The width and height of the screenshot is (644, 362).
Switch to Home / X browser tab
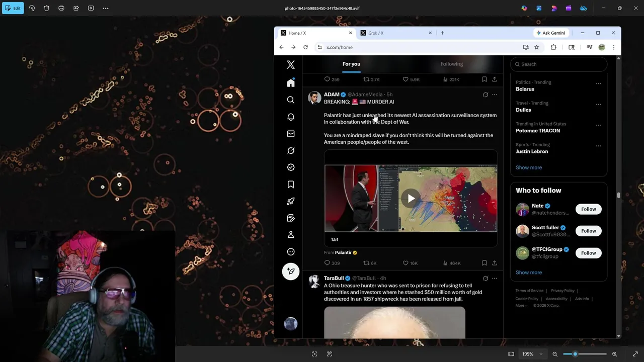point(317,33)
